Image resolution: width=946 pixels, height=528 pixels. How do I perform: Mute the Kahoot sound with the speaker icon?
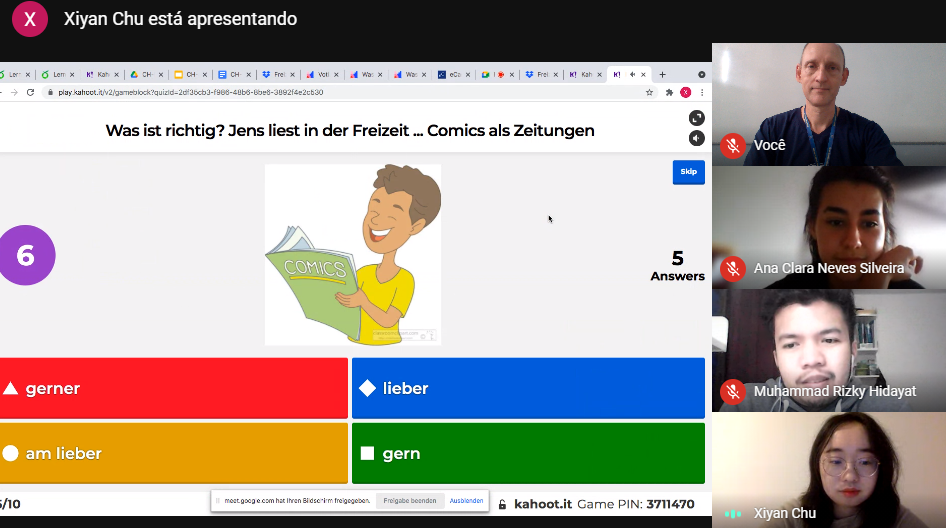pos(696,138)
